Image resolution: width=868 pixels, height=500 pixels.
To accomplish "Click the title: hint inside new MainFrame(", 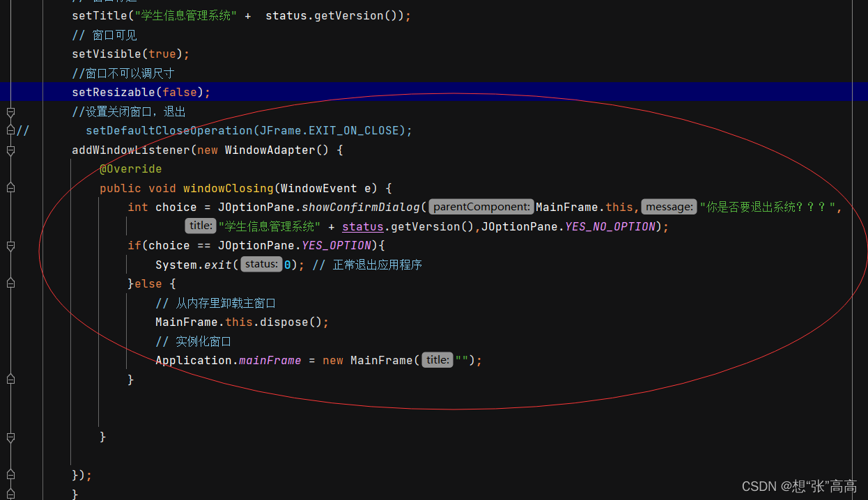I will (437, 360).
